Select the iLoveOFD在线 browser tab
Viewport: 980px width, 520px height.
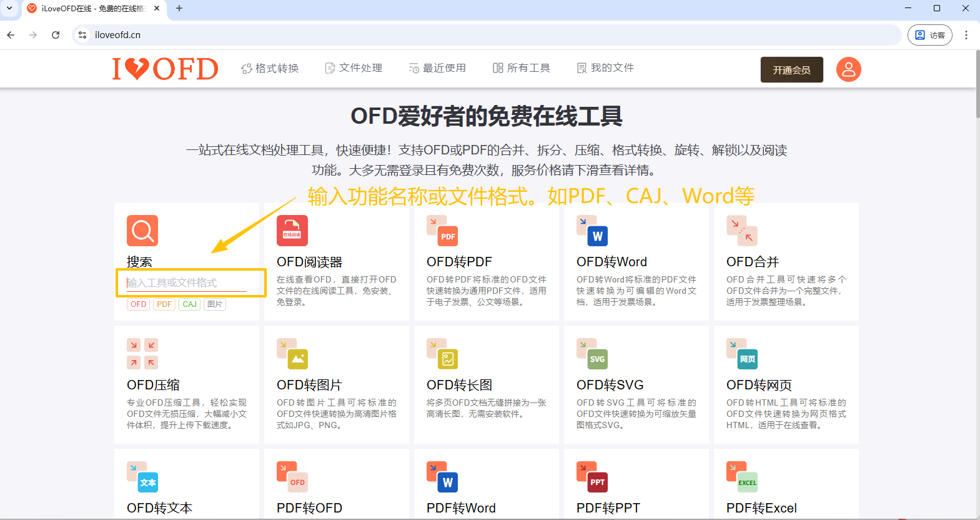(94, 9)
